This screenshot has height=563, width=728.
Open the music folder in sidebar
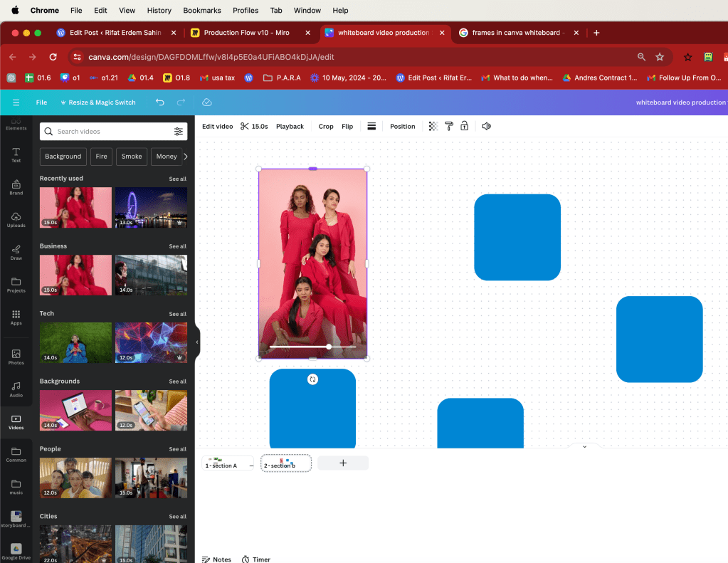point(16,488)
